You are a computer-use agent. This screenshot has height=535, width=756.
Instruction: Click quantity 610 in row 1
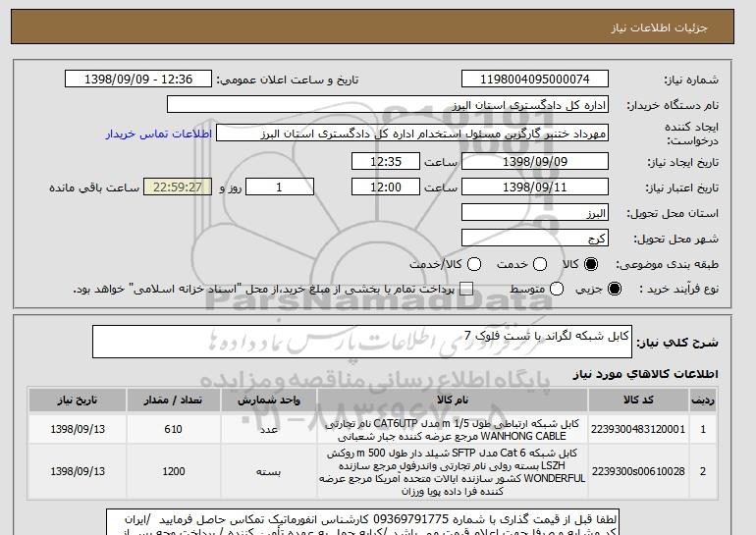click(173, 429)
